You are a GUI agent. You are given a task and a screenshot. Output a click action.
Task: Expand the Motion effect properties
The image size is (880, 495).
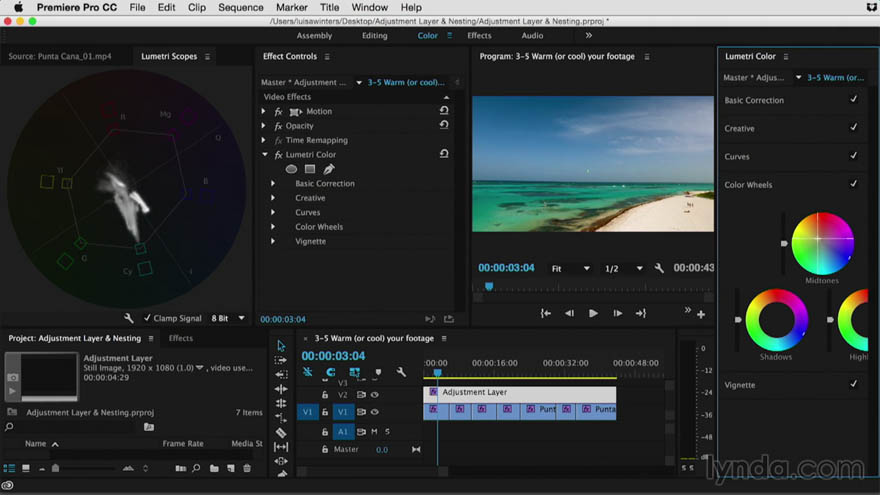(x=263, y=111)
